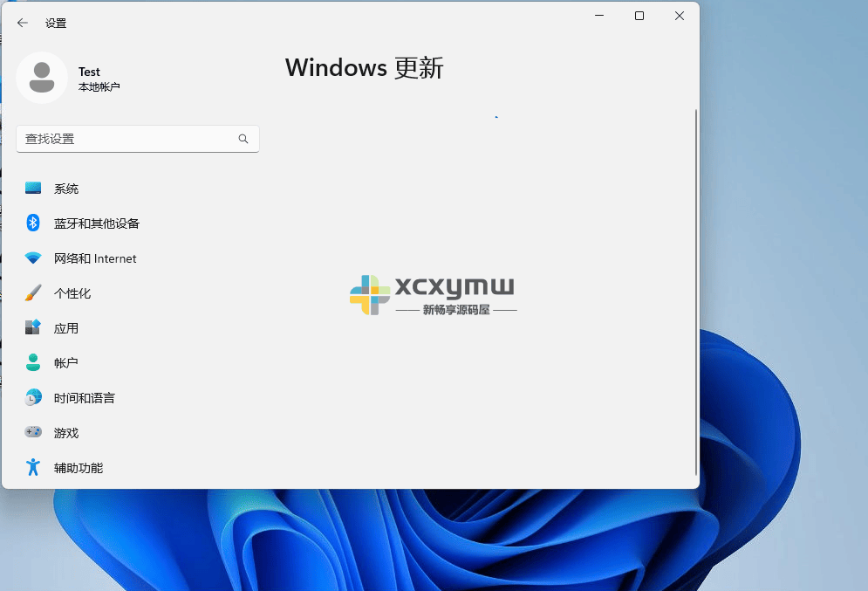Select 时间和语言 from the sidebar

83,397
